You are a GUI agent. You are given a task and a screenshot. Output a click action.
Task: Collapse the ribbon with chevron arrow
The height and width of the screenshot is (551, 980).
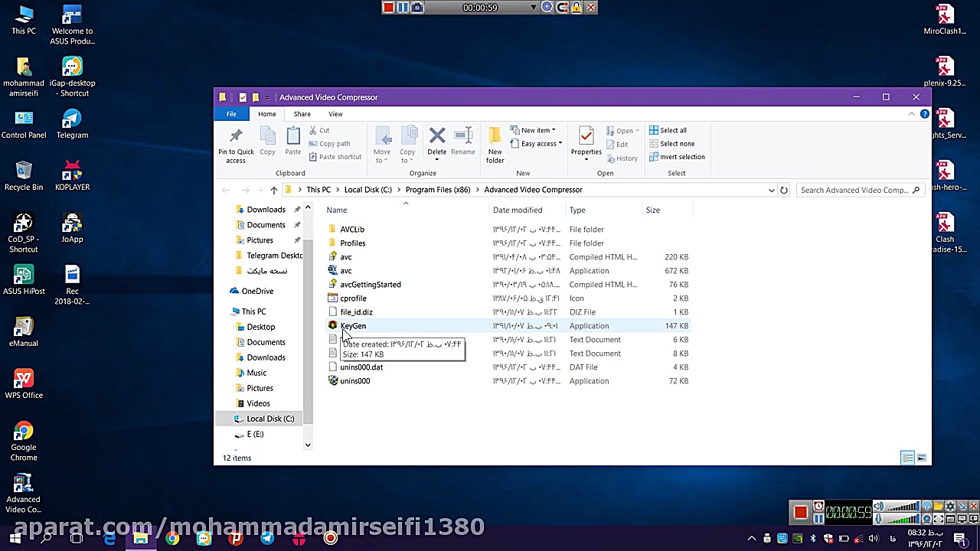[x=911, y=114]
